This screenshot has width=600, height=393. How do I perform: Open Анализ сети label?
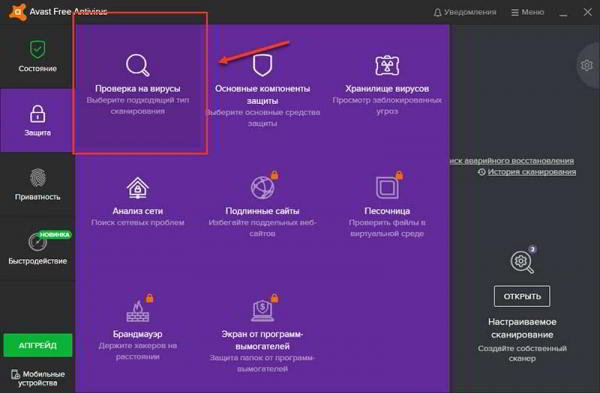pos(138,211)
